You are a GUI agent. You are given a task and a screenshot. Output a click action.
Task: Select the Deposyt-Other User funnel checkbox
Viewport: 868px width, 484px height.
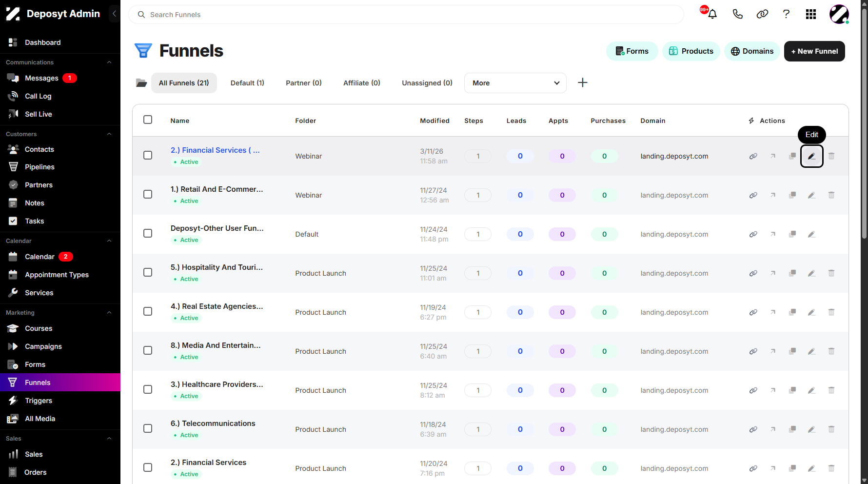click(x=148, y=233)
